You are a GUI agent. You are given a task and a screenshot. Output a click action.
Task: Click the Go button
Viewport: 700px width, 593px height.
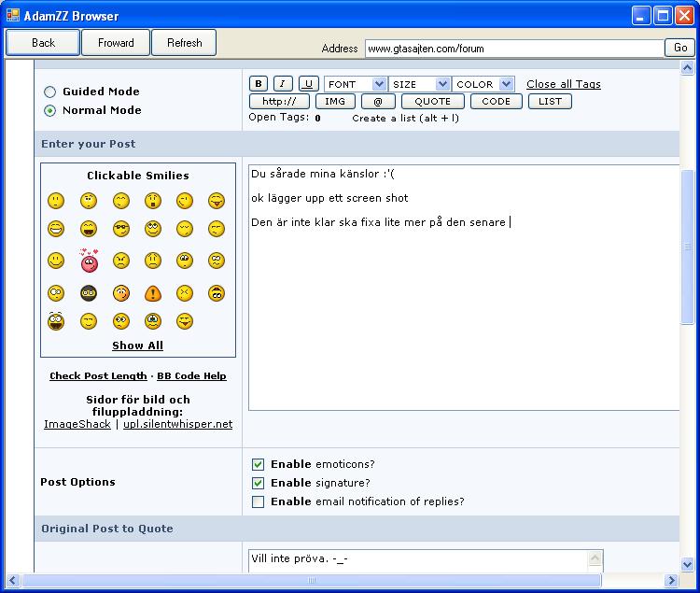point(679,48)
